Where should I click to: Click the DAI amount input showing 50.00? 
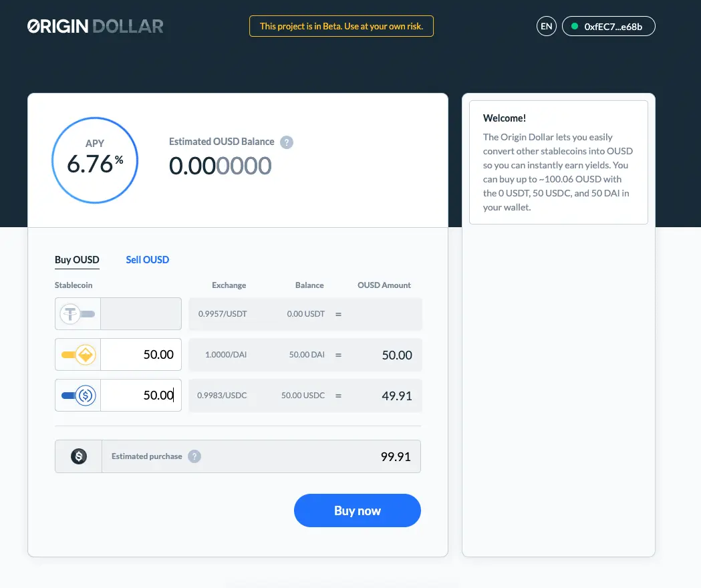tap(141, 355)
